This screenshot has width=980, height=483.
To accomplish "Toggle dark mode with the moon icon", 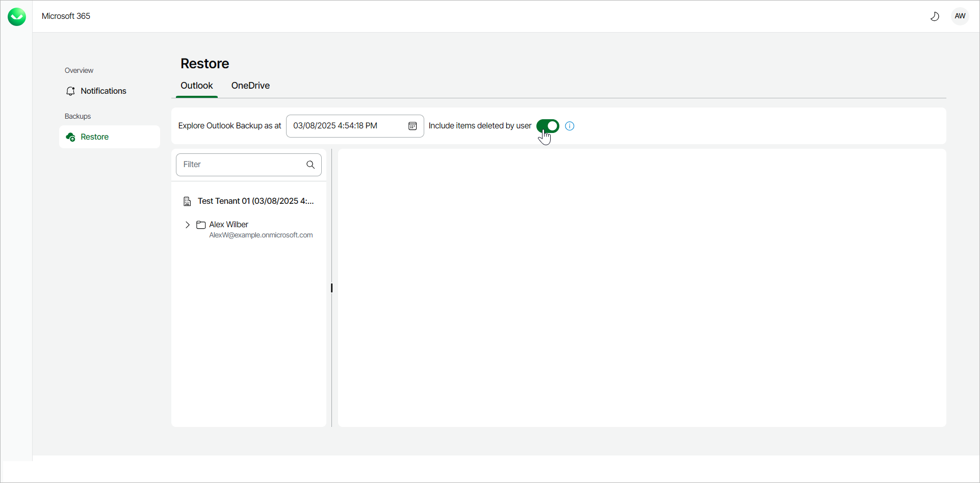I will (x=935, y=16).
